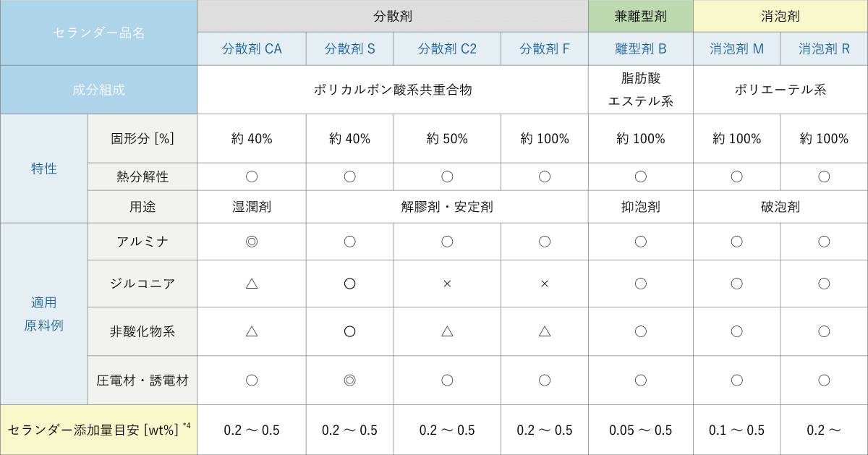Click the セランダー品名 header cell
Viewport: 868px width, 455px height.
click(x=98, y=33)
